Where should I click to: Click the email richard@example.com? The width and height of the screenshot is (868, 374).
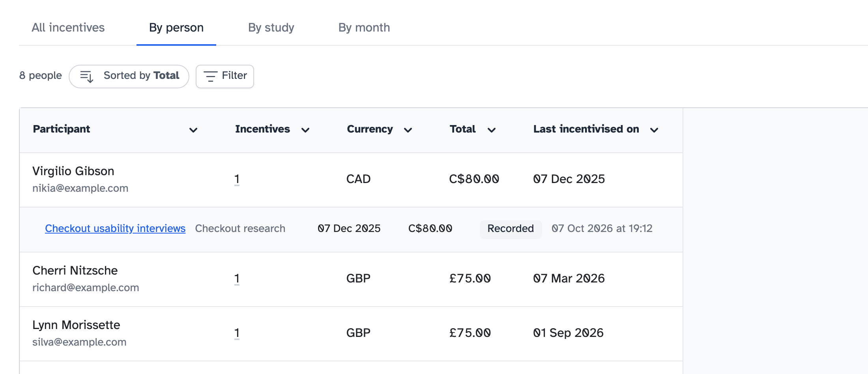[x=86, y=288]
